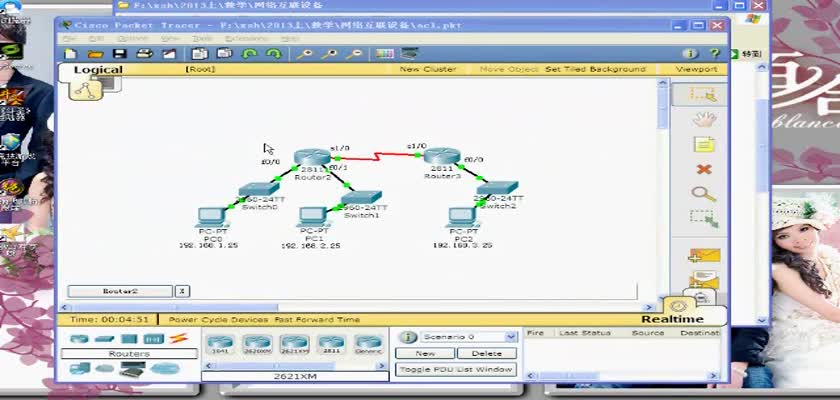The image size is (840, 400).
Task: Click the device list right scroll arrow
Action: click(381, 366)
